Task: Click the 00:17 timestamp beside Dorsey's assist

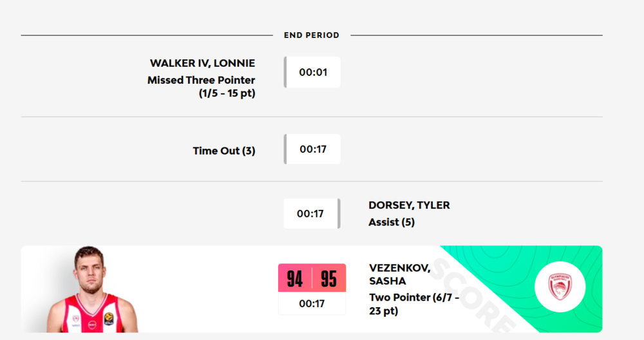Action: coord(310,214)
